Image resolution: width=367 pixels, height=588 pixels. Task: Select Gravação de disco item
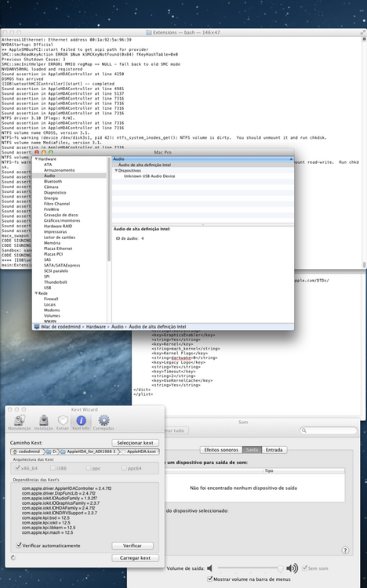[x=61, y=215]
